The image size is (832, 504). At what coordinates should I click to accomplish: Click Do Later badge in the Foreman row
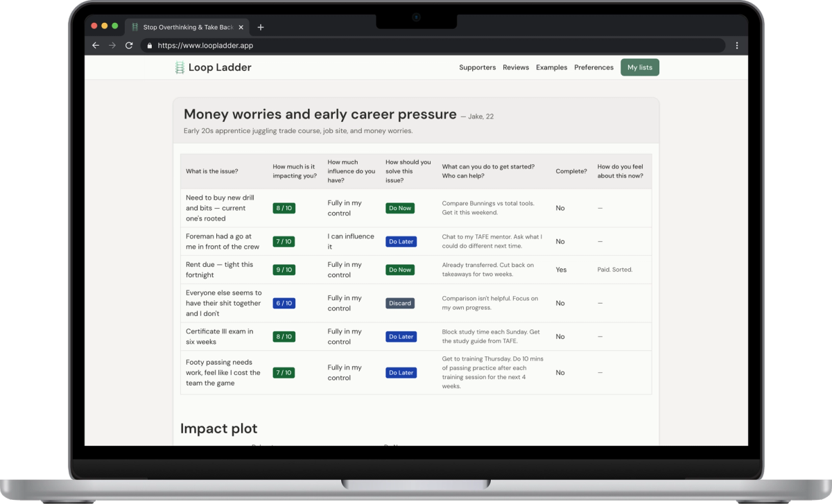tap(401, 241)
